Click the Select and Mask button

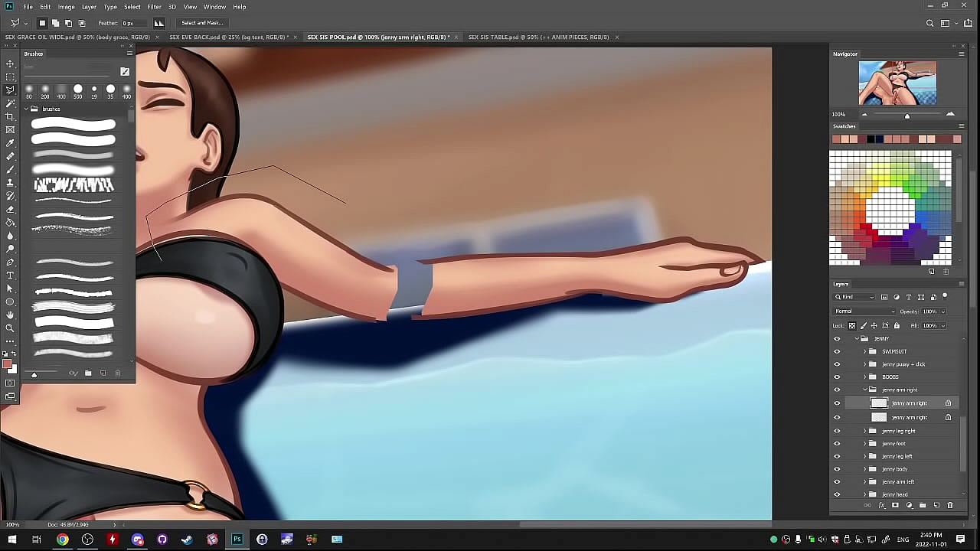tap(202, 23)
